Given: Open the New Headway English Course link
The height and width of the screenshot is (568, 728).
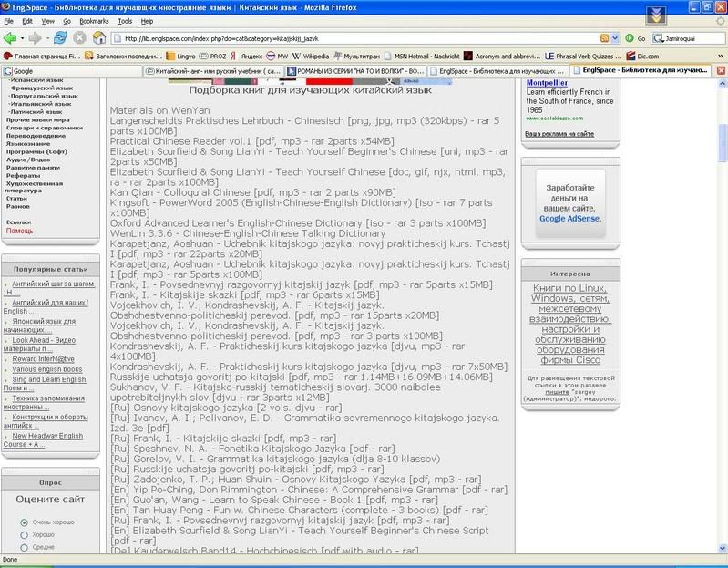Looking at the screenshot, I should (43, 440).
